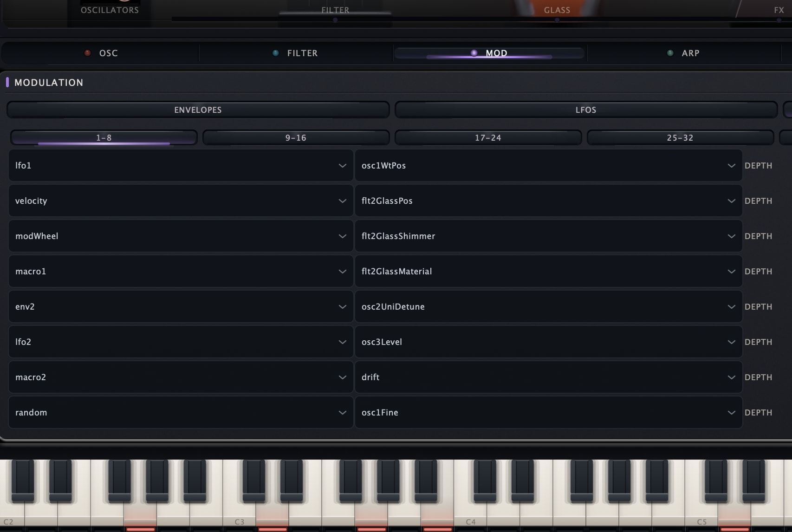Show modulation slots 25-32

[680, 138]
